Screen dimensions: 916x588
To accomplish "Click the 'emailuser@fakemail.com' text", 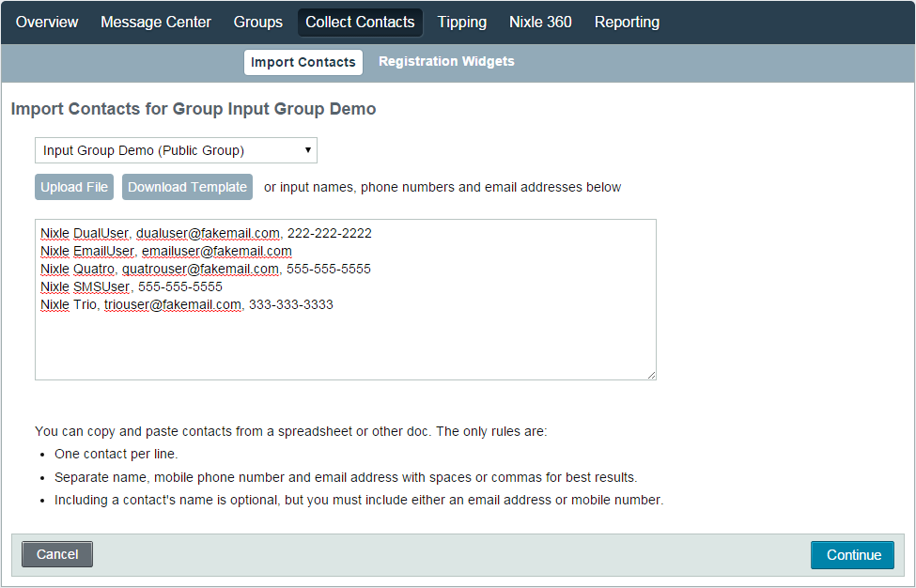I will (217, 251).
